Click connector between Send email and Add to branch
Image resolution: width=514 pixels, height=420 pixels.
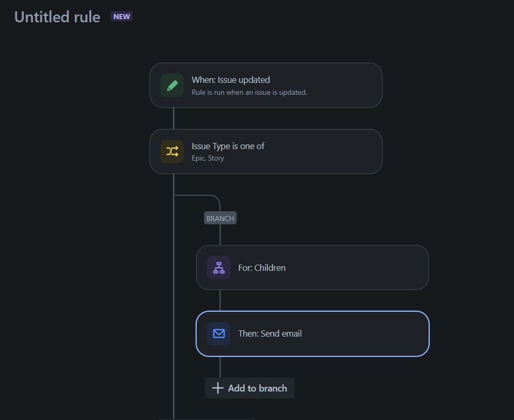pos(220,367)
